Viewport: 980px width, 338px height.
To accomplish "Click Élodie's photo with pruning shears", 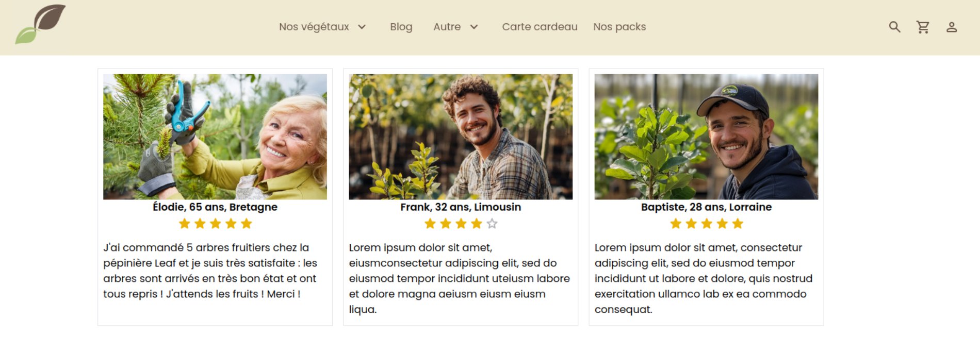I will pos(215,137).
